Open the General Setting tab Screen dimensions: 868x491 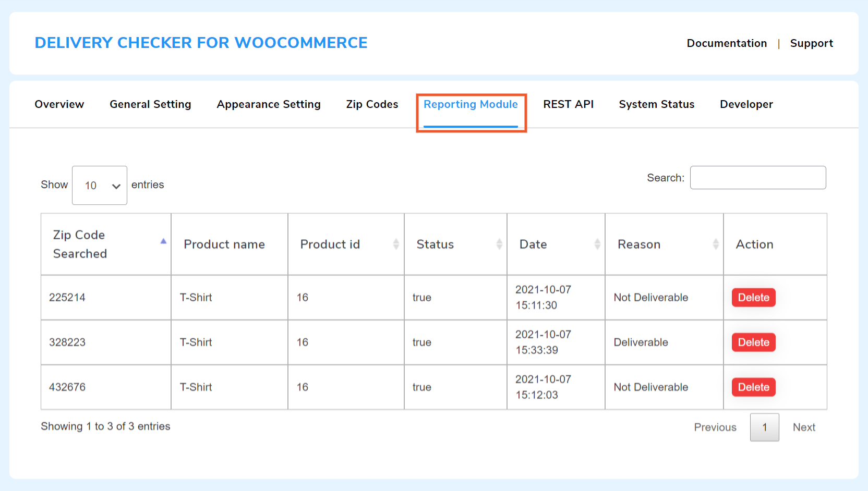tap(150, 104)
